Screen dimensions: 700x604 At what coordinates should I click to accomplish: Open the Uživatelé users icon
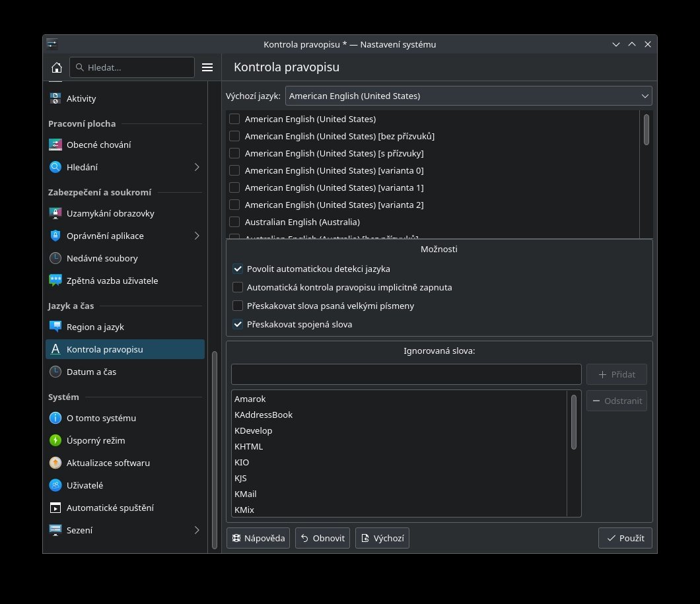pos(55,485)
